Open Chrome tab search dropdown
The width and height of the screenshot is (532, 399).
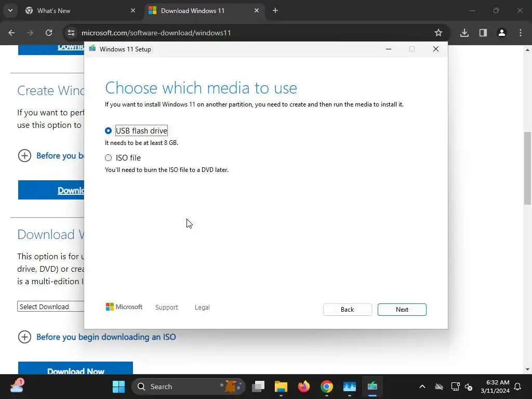pyautogui.click(x=10, y=10)
